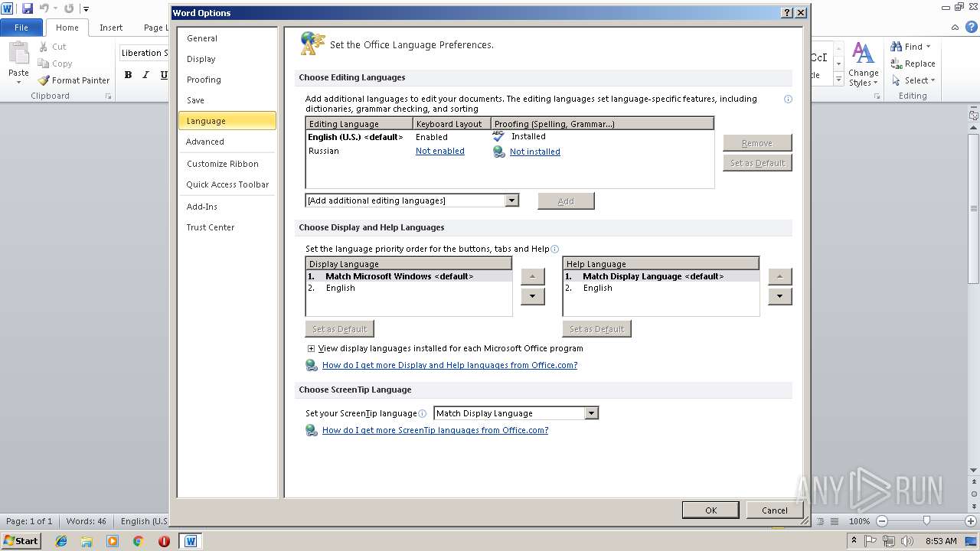Click the zoom slider handle in status bar

tap(926, 520)
